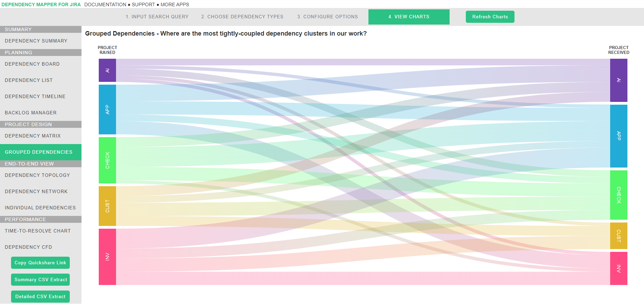Screen dimensions: 644x304
Task: Go to step 3 Configure Options
Action: [327, 17]
